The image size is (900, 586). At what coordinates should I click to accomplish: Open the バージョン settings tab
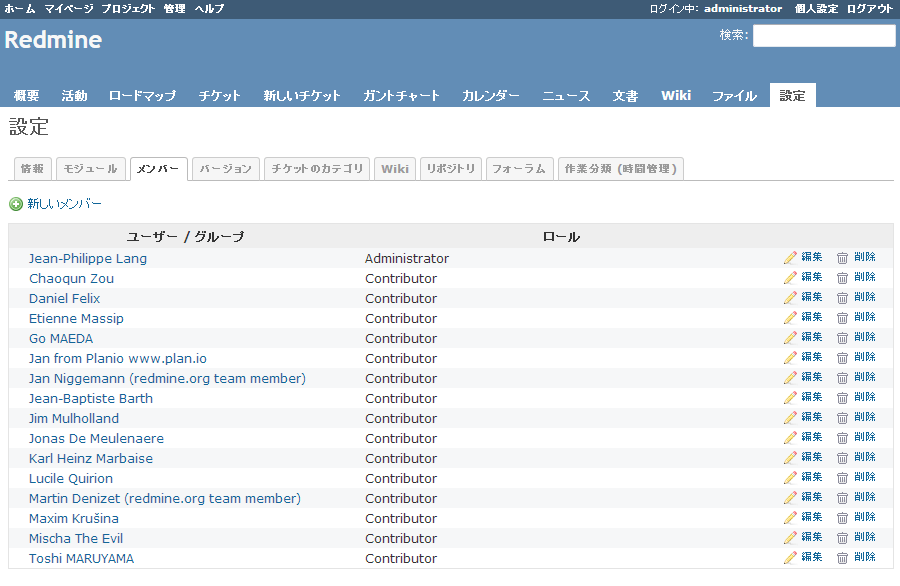coord(226,169)
